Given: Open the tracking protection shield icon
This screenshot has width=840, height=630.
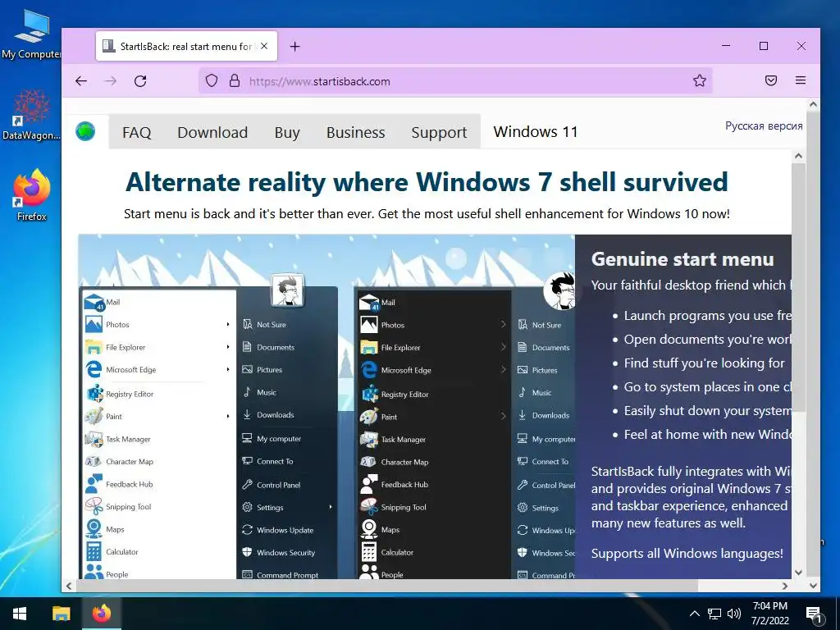Looking at the screenshot, I should click(x=212, y=81).
